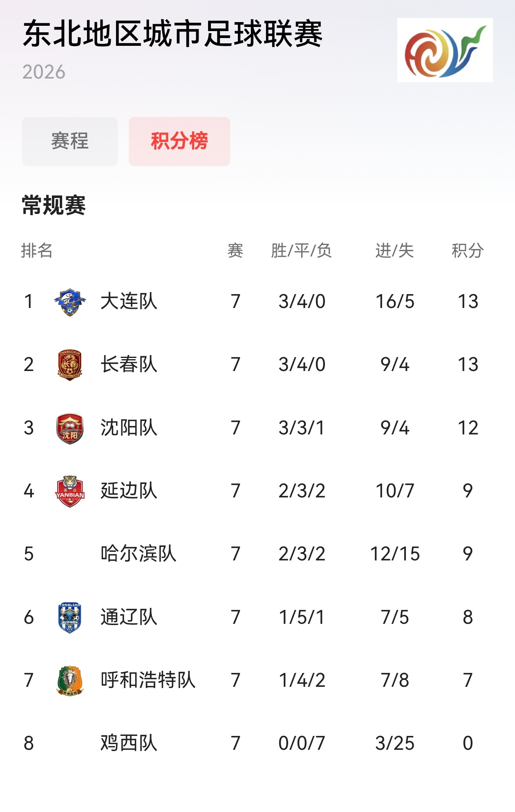Tap the 2026 season label
The image size is (515, 812).
coord(44,72)
